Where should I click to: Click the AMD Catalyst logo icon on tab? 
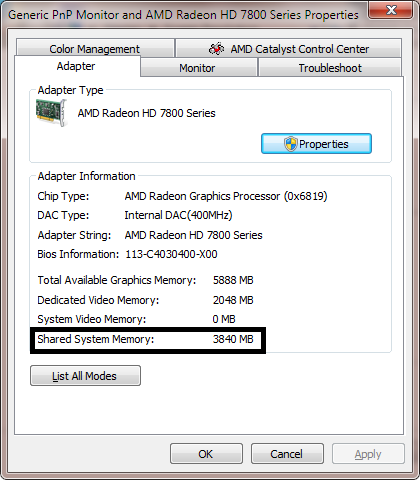(x=216, y=49)
